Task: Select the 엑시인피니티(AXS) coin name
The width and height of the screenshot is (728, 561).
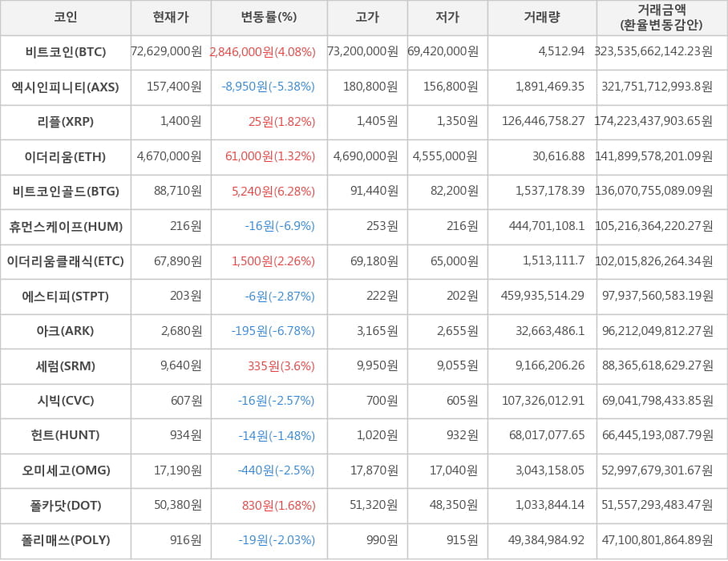Action: click(x=66, y=87)
